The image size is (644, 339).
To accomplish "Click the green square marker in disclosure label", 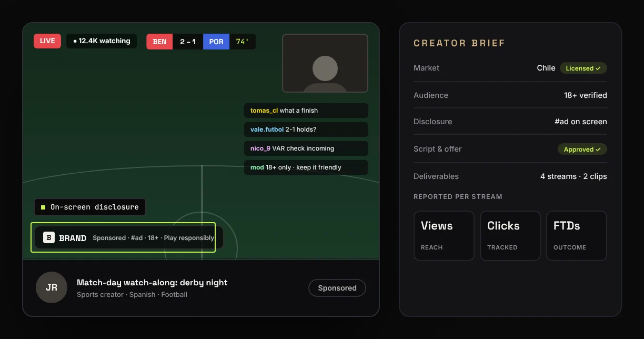I will pyautogui.click(x=43, y=207).
